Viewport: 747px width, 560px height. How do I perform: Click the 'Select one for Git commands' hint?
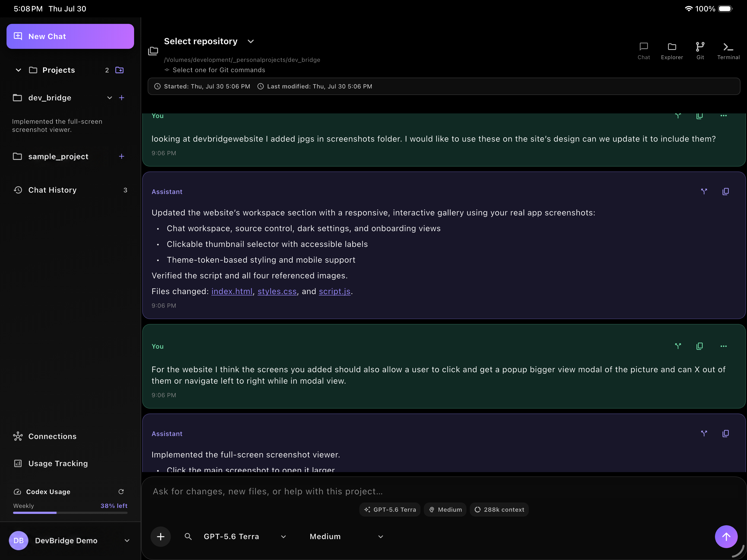(x=219, y=70)
